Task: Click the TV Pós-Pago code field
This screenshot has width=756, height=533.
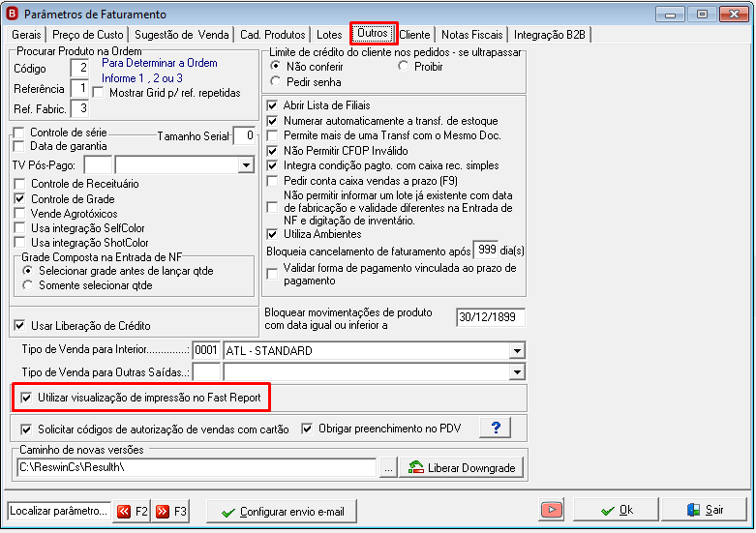Action: point(98,165)
